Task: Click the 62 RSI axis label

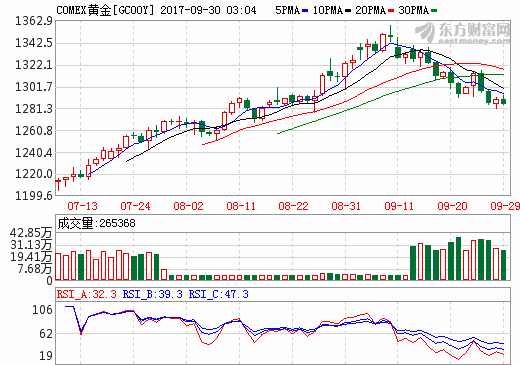Action: point(46,334)
